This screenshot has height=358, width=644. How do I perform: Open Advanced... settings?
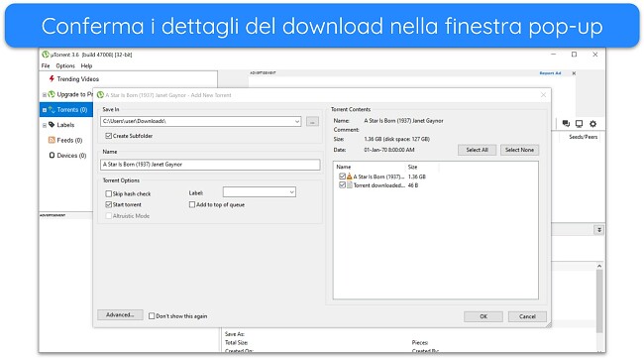tap(120, 314)
